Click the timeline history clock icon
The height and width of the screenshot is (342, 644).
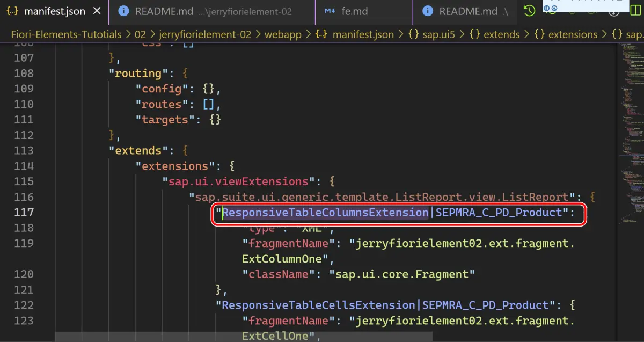pos(529,11)
